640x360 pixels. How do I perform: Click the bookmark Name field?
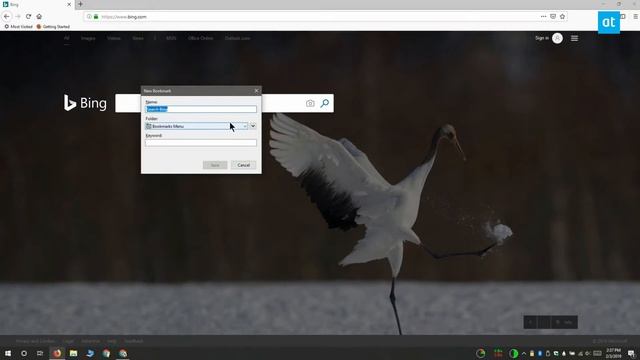201,109
